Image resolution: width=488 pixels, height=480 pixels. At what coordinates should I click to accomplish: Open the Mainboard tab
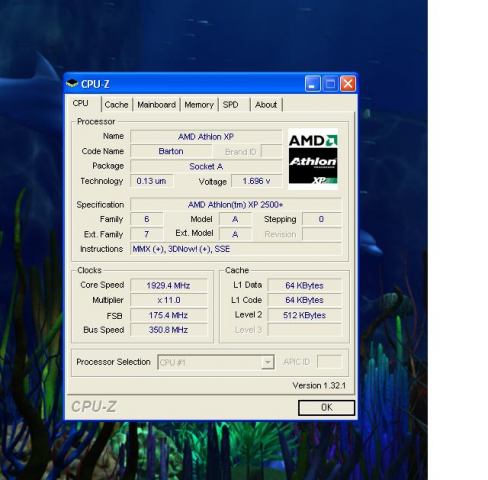point(156,105)
